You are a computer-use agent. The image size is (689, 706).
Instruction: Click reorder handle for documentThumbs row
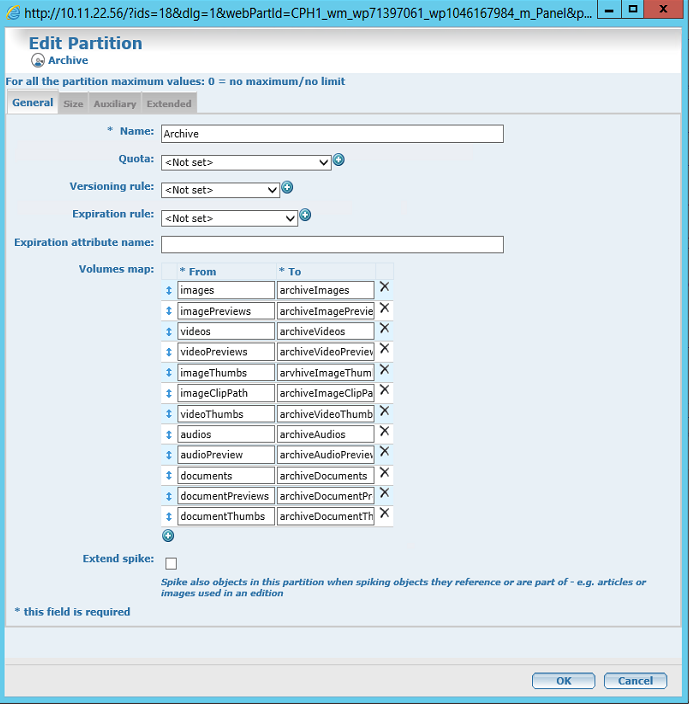point(169,516)
